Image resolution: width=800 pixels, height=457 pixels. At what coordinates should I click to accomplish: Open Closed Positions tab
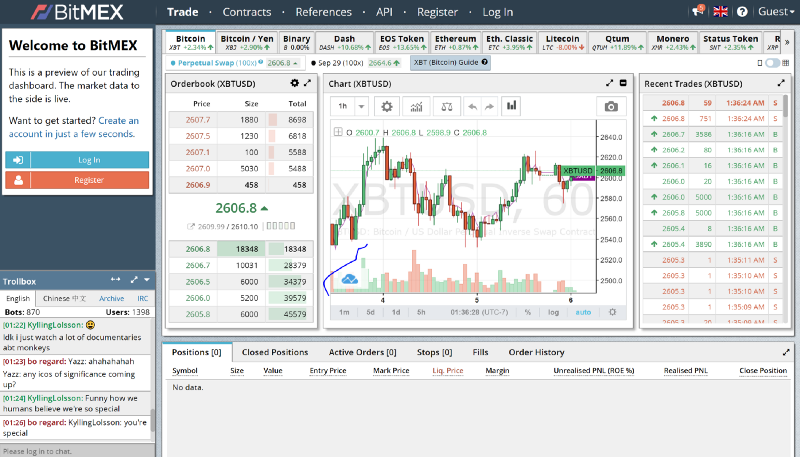[x=275, y=352]
